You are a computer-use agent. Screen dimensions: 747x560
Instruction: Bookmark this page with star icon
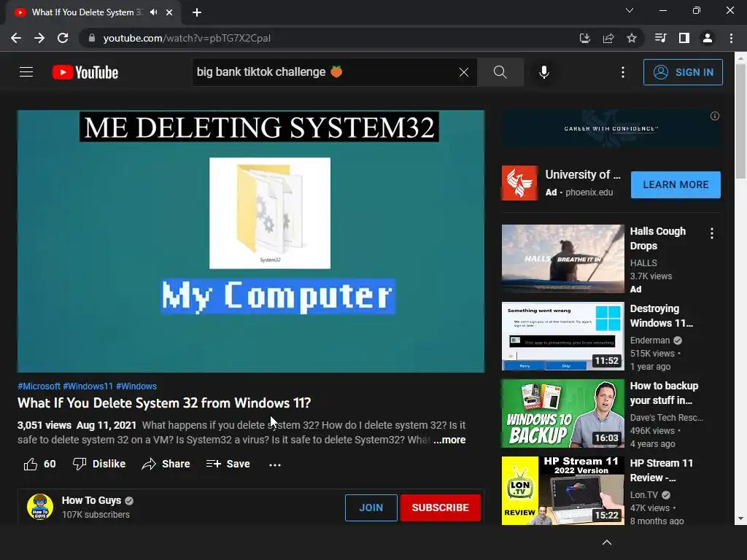click(632, 38)
